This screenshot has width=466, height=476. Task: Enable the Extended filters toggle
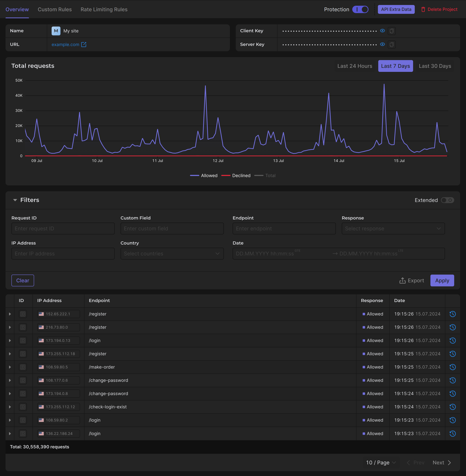pos(447,200)
